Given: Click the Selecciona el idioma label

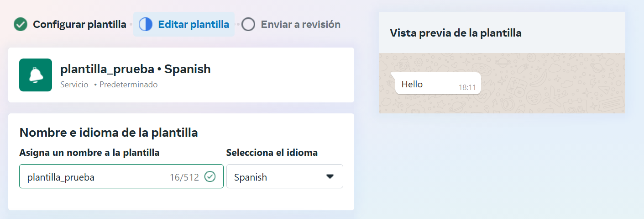Looking at the screenshot, I should point(272,153).
